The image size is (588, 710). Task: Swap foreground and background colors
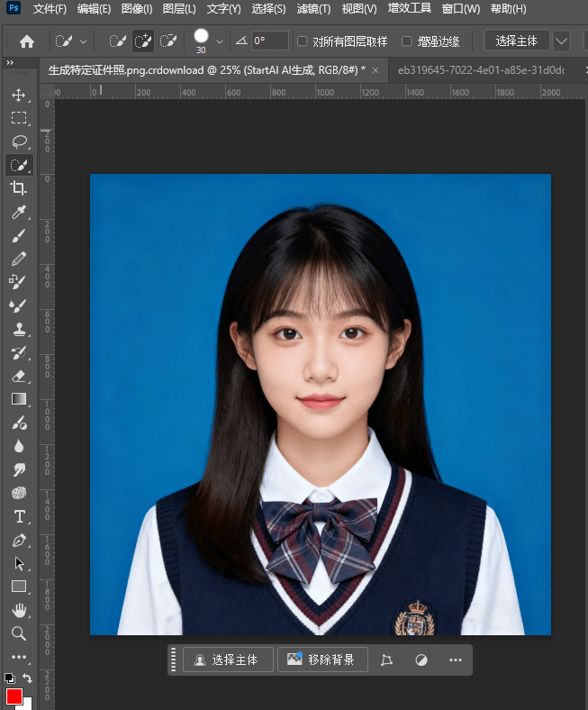(28, 678)
